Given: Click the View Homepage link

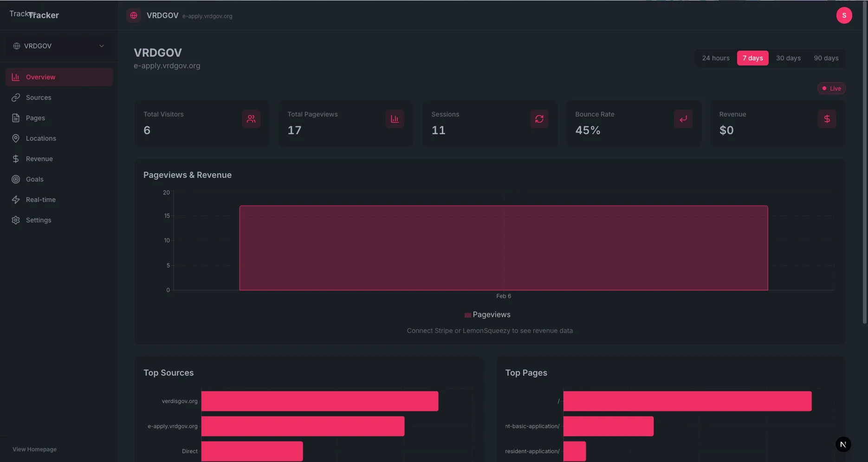Looking at the screenshot, I should tap(34, 449).
